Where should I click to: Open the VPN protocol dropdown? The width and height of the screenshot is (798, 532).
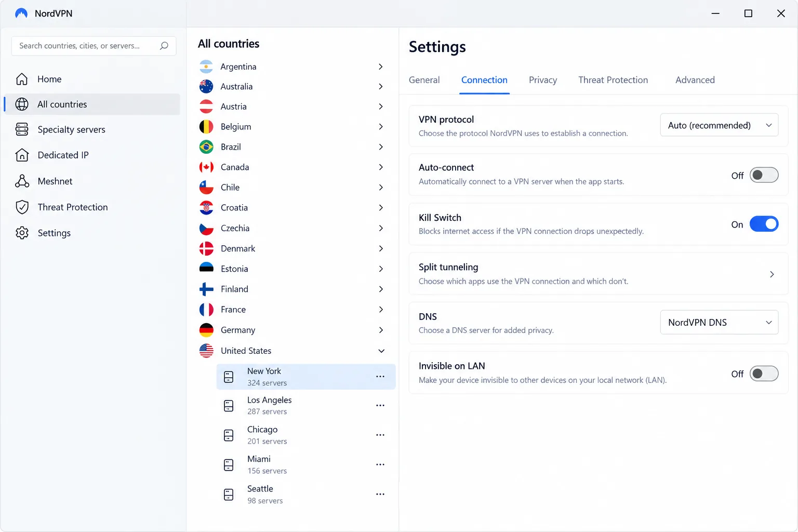point(719,125)
